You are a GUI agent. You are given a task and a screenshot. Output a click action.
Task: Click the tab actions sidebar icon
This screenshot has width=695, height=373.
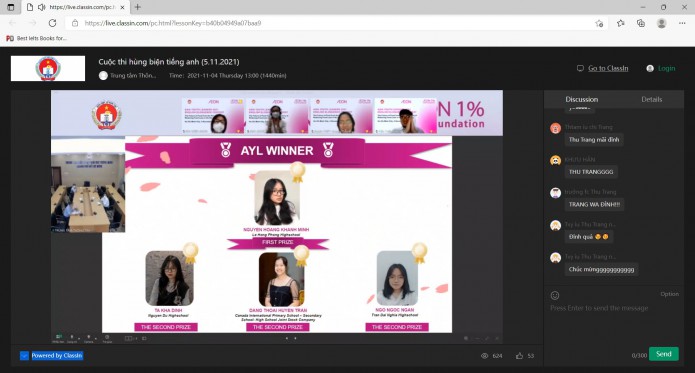click(11, 7)
